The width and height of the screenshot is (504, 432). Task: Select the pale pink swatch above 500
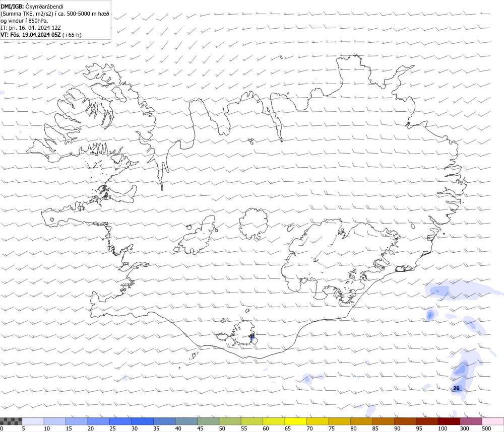pos(493,421)
